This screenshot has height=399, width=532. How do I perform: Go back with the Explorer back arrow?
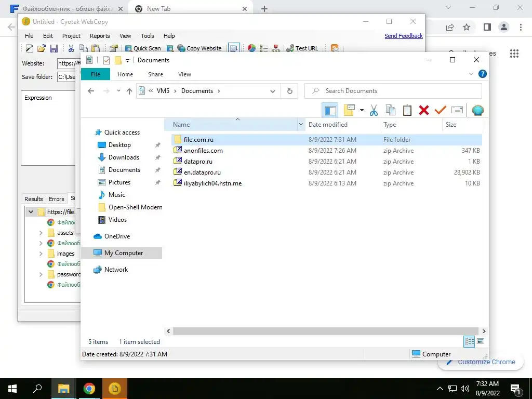click(91, 91)
